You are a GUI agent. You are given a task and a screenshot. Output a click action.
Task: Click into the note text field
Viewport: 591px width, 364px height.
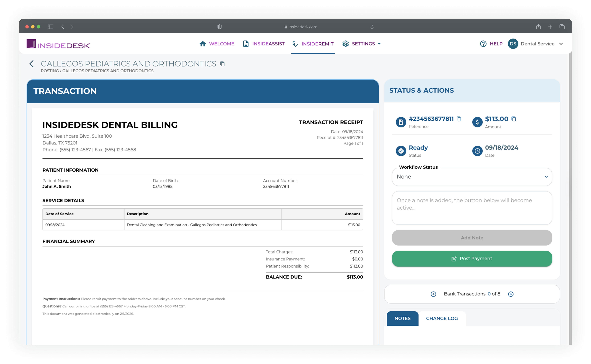tap(472, 208)
